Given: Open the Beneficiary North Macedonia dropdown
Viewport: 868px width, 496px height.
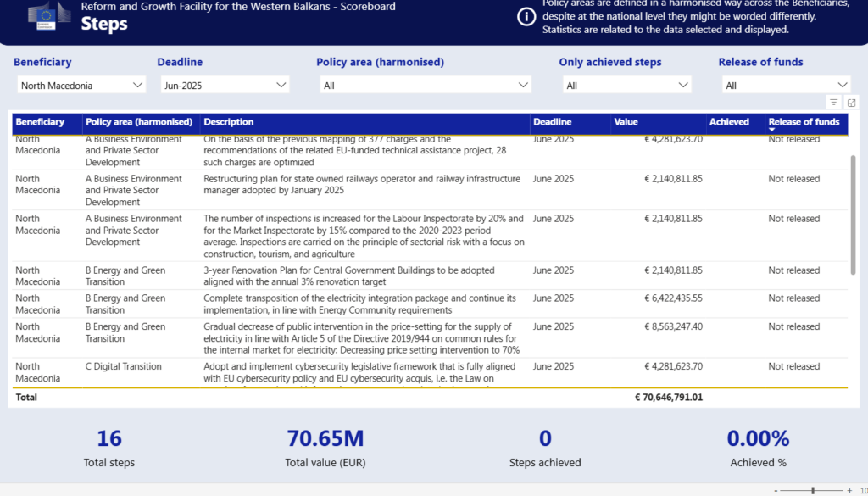Looking at the screenshot, I should point(81,86).
